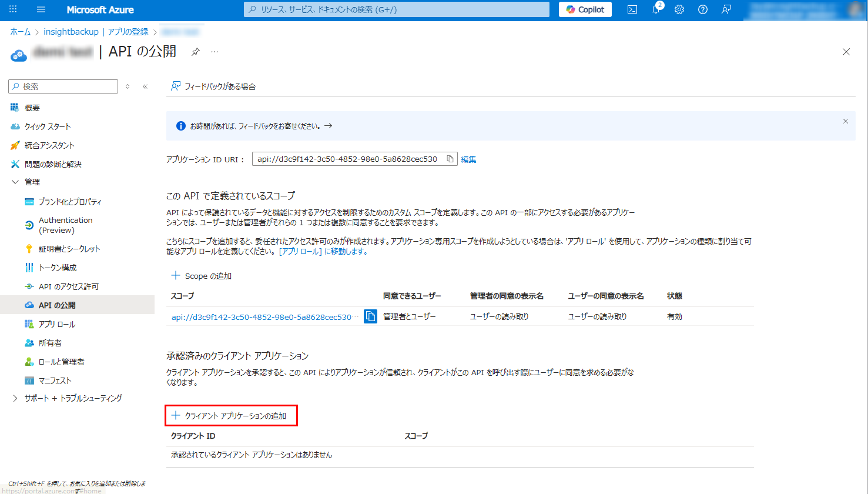This screenshot has height=494, width=868.
Task: Open portal settings gear
Action: pos(679,9)
